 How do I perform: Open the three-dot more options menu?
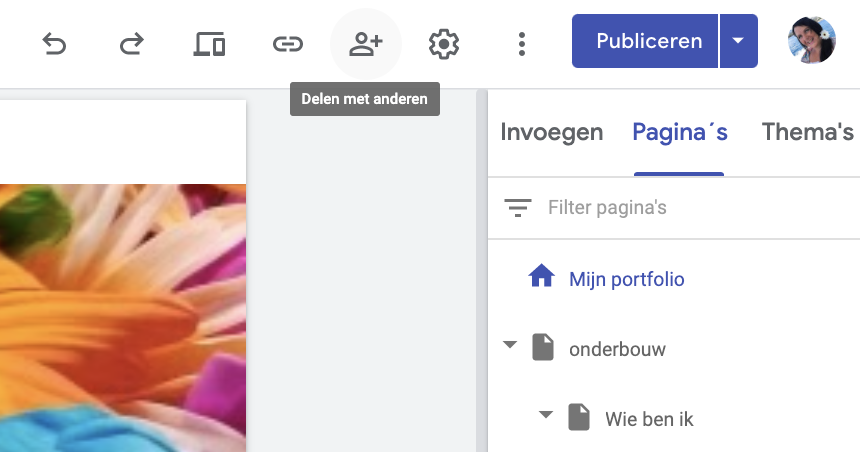click(x=521, y=43)
